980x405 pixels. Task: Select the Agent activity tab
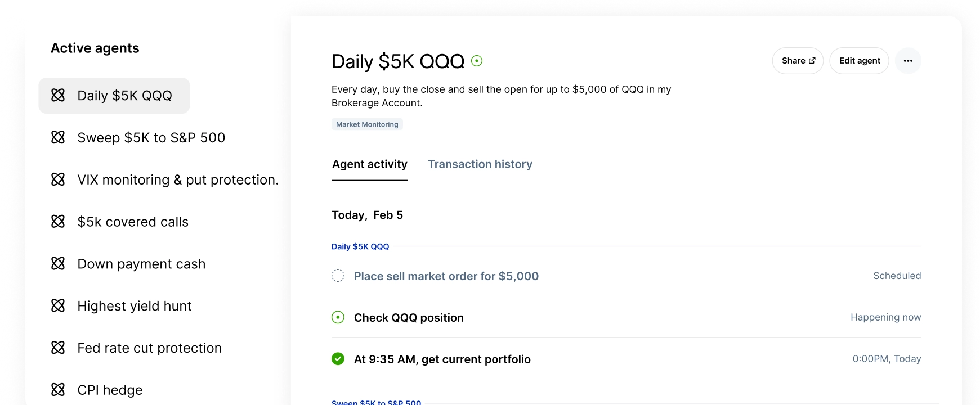[369, 164]
